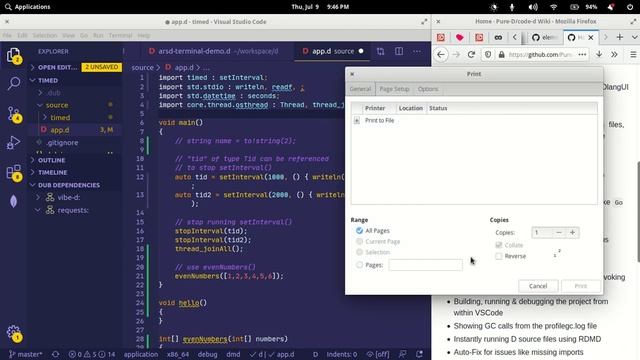Open Firefox downloads arrow icon
640x360 pixels.
(x=599, y=54)
